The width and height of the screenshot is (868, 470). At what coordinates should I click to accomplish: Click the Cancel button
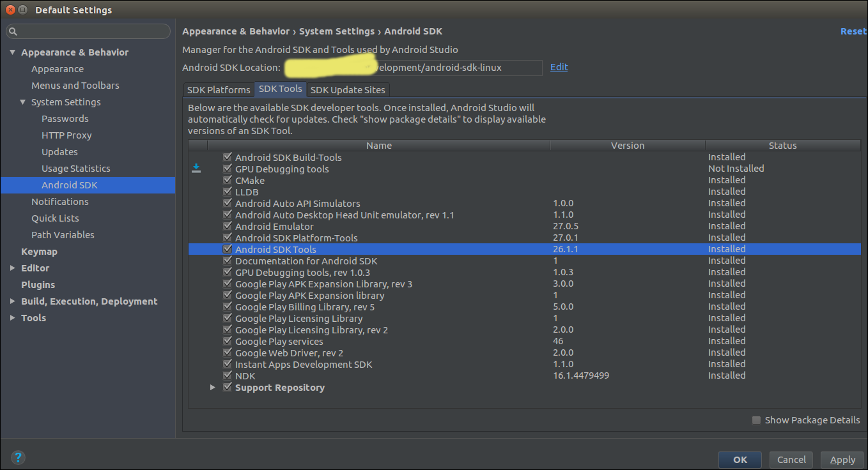(791, 460)
